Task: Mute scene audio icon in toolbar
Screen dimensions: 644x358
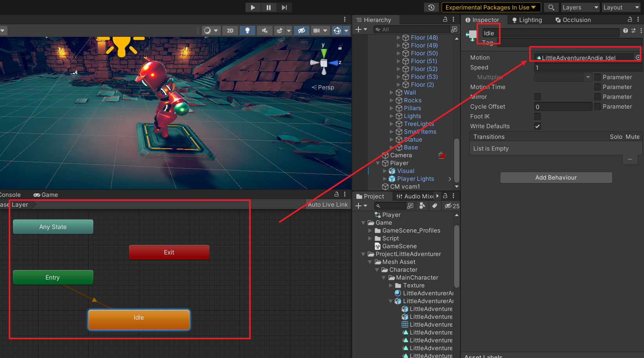Action: point(265,31)
